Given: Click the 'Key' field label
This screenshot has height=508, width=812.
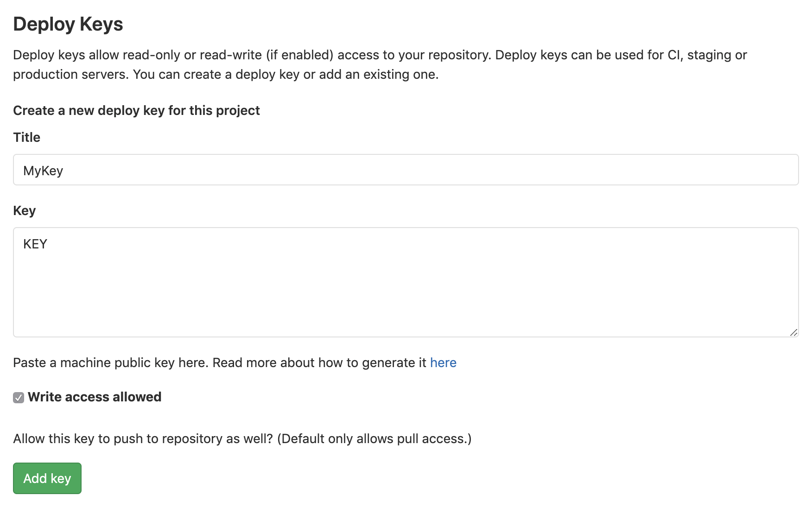Looking at the screenshot, I should [x=24, y=210].
